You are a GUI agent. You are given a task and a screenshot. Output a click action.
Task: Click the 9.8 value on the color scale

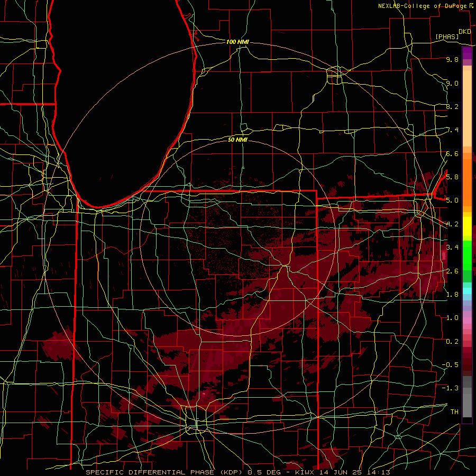point(452,59)
